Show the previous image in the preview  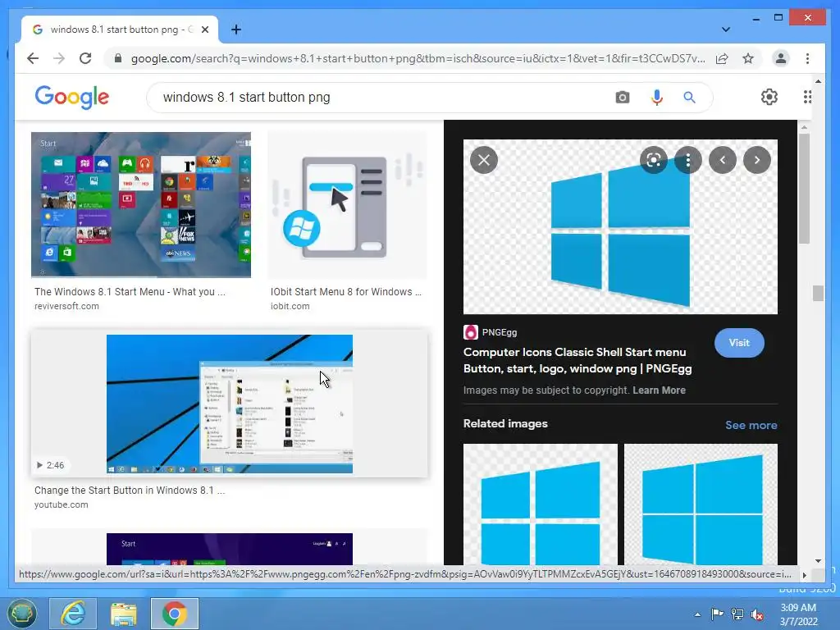point(722,160)
